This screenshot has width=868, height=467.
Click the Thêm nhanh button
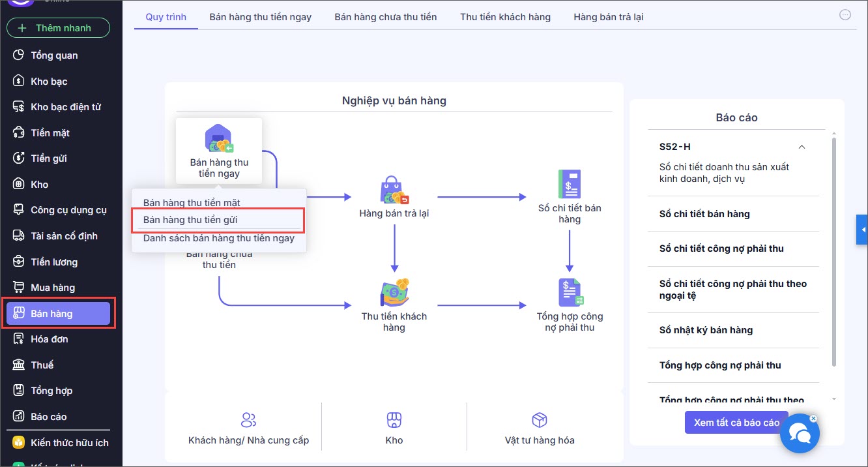tap(58, 28)
